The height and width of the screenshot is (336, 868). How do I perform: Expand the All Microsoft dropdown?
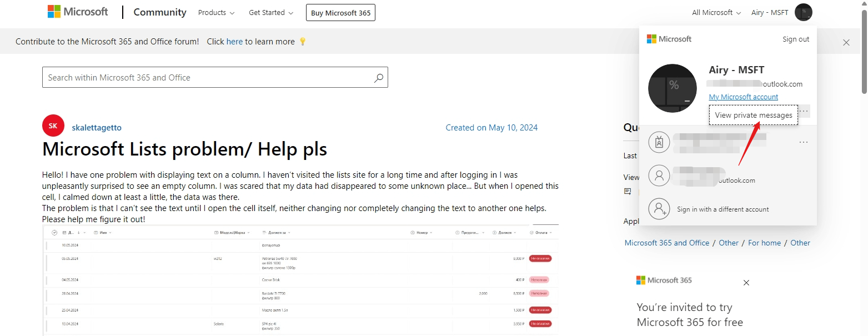point(716,12)
